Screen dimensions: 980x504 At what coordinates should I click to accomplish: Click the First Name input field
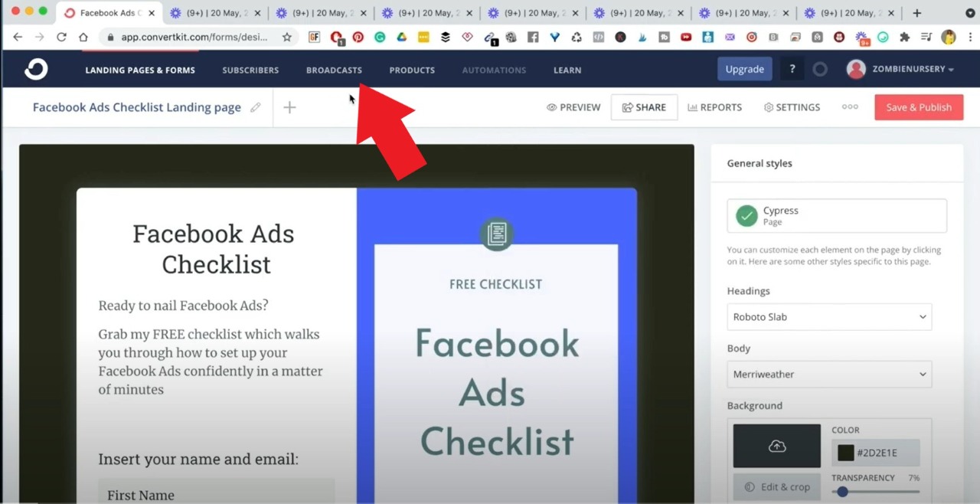point(217,494)
